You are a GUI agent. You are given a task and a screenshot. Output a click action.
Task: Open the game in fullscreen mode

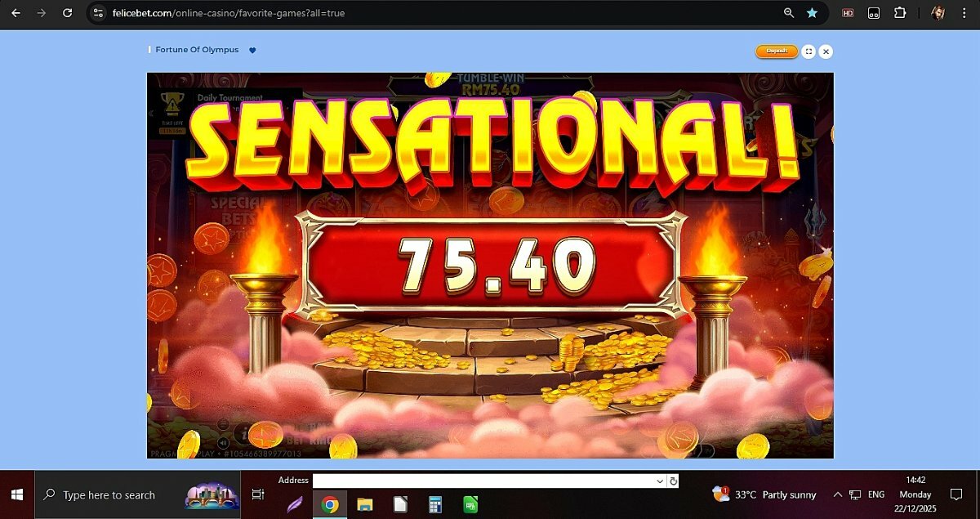[x=808, y=51]
